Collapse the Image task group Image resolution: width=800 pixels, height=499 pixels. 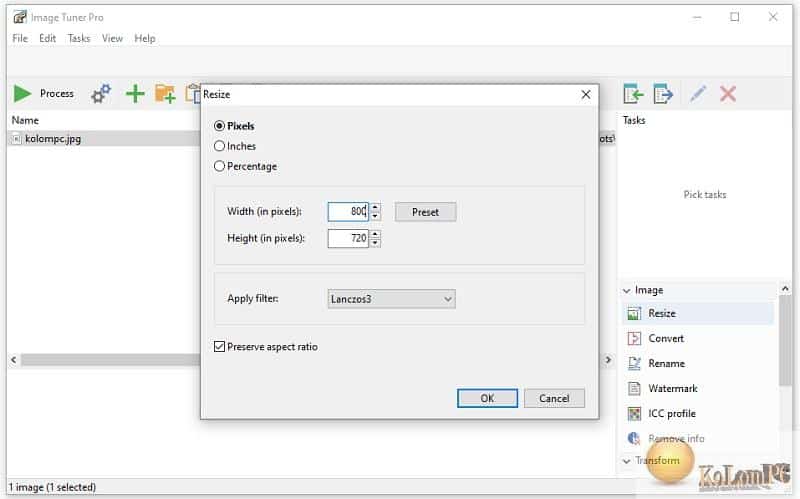tap(627, 290)
